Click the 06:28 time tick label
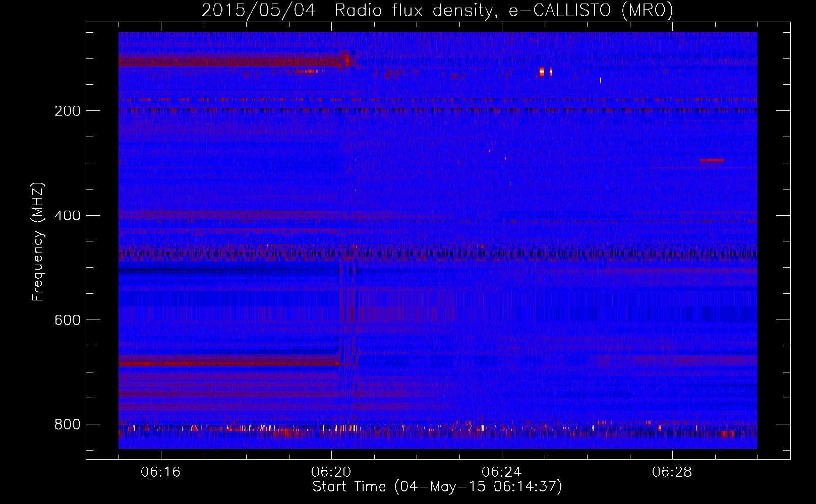 coord(672,472)
